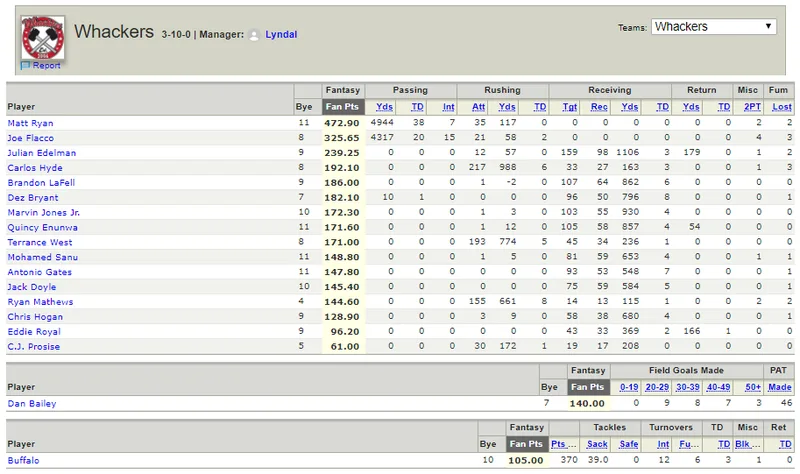Viewport: 800px width, 474px height.
Task: Select Joe Flacco's 325.65 fantasy points
Action: [342, 138]
